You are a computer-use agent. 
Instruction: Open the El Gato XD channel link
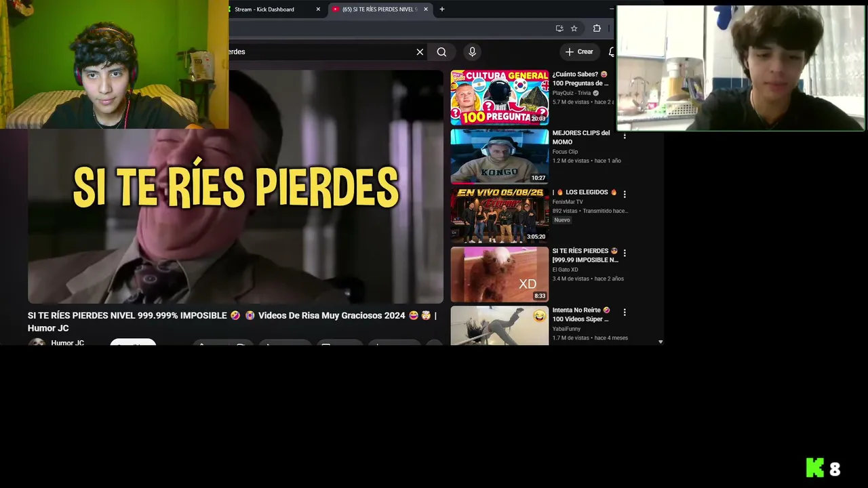(x=565, y=270)
